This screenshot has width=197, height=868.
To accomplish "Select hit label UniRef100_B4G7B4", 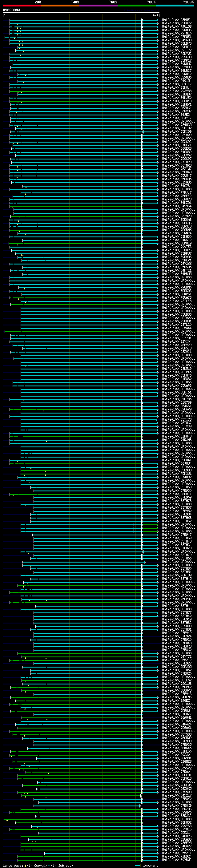I will click(x=176, y=186).
